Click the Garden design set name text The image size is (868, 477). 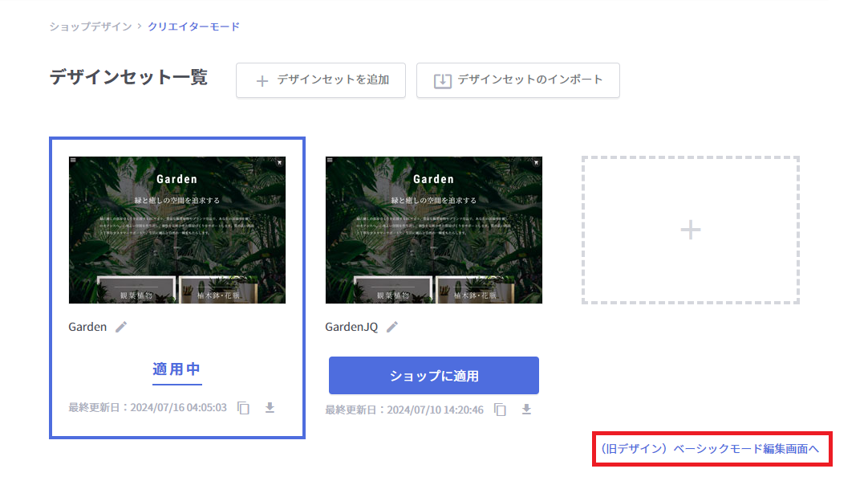pos(87,327)
